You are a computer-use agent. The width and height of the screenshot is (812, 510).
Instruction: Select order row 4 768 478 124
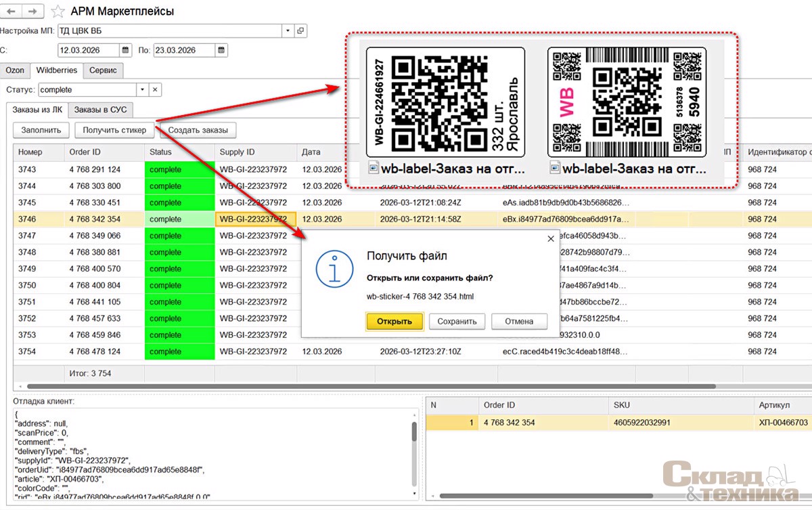(x=95, y=352)
